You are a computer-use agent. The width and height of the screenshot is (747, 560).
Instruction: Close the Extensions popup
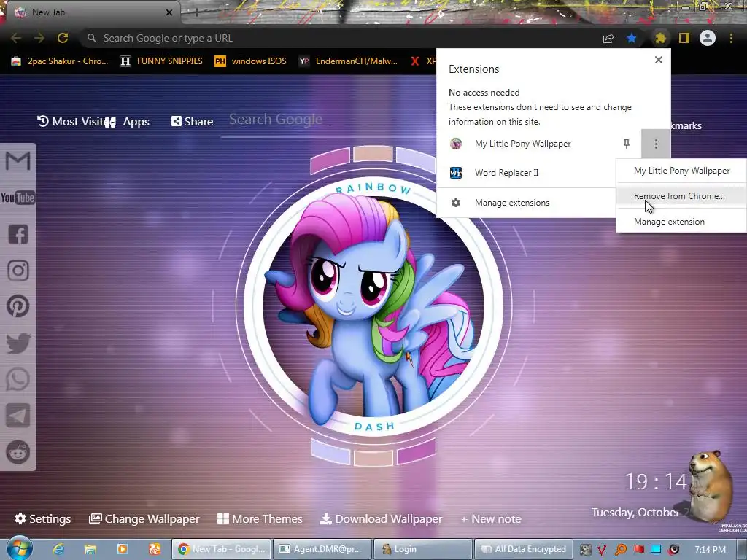tap(659, 60)
